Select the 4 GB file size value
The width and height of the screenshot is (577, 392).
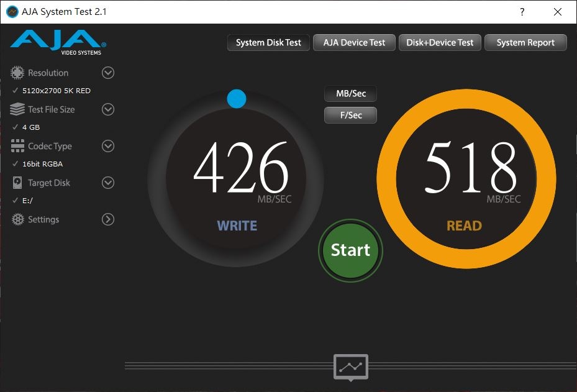31,127
